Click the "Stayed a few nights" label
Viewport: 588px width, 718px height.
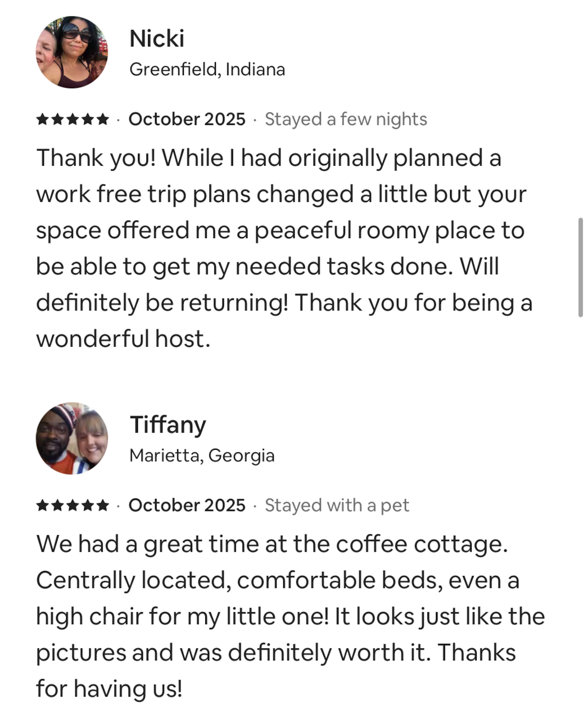345,119
